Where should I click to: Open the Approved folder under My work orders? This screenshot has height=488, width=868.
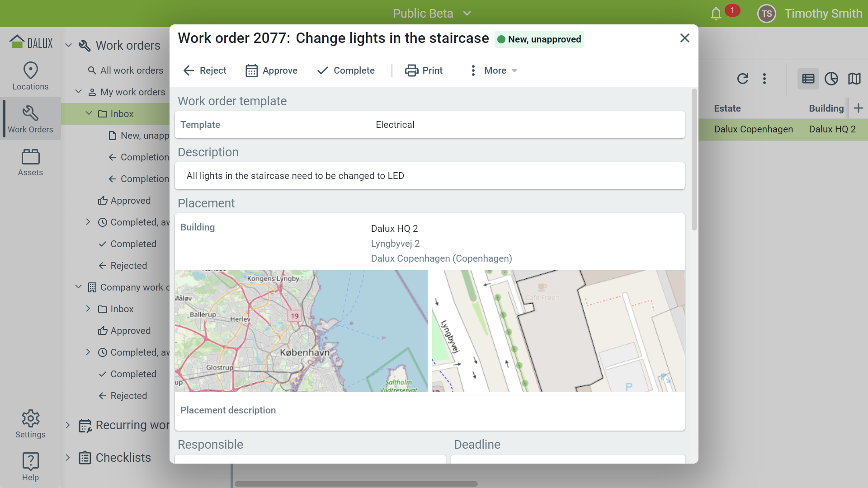pos(130,201)
